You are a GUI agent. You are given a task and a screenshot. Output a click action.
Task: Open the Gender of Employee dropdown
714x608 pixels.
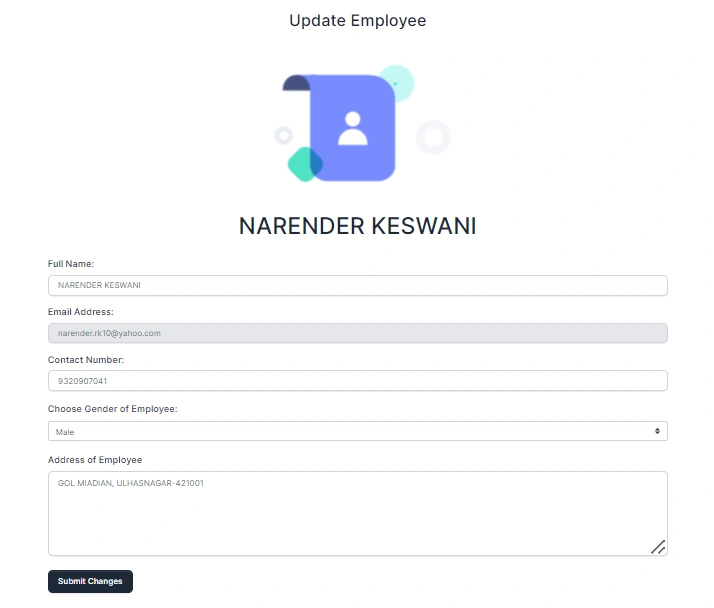tap(357, 431)
